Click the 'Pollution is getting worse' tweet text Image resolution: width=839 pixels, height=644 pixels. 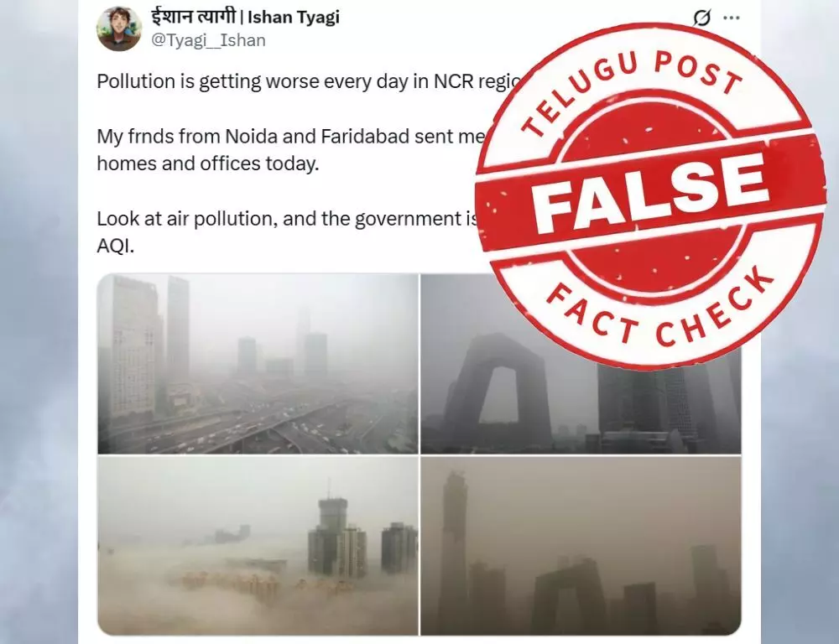[x=308, y=81]
